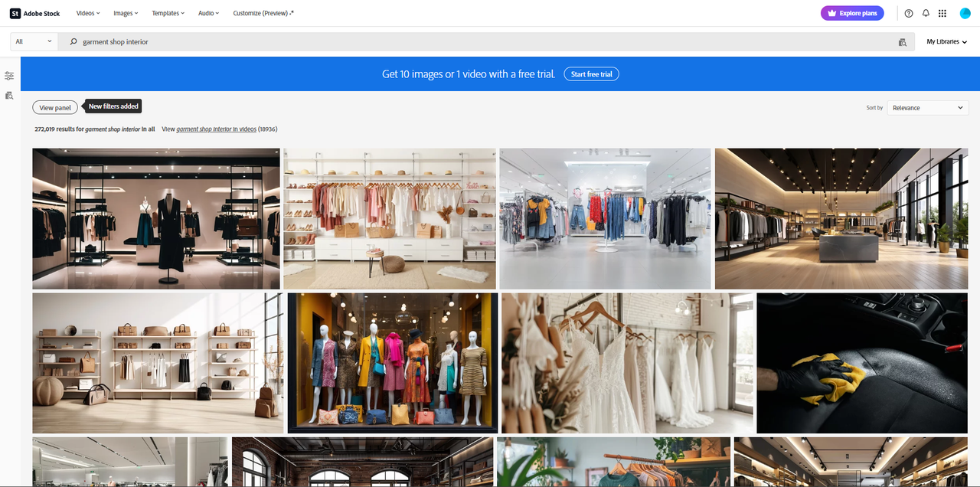Open the filters panel icon in sidebar
The image size is (980, 487).
tap(8, 75)
